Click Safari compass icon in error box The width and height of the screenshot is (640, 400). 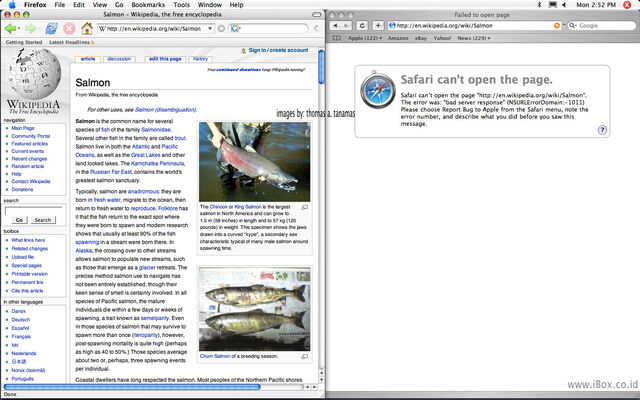(x=378, y=90)
